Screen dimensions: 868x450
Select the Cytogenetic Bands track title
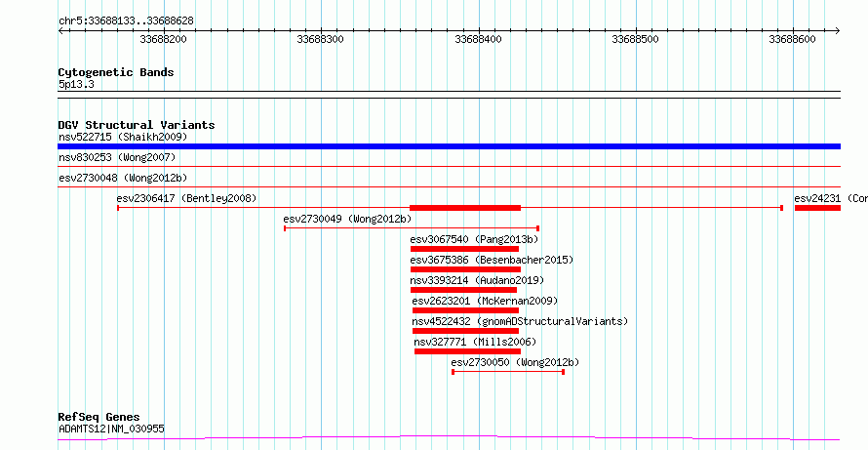pyautogui.click(x=116, y=72)
